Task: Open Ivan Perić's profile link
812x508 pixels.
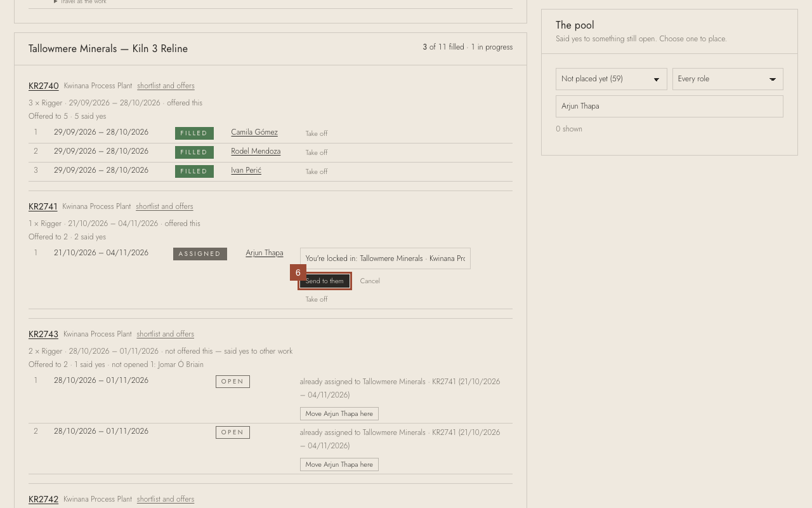Action: (246, 170)
